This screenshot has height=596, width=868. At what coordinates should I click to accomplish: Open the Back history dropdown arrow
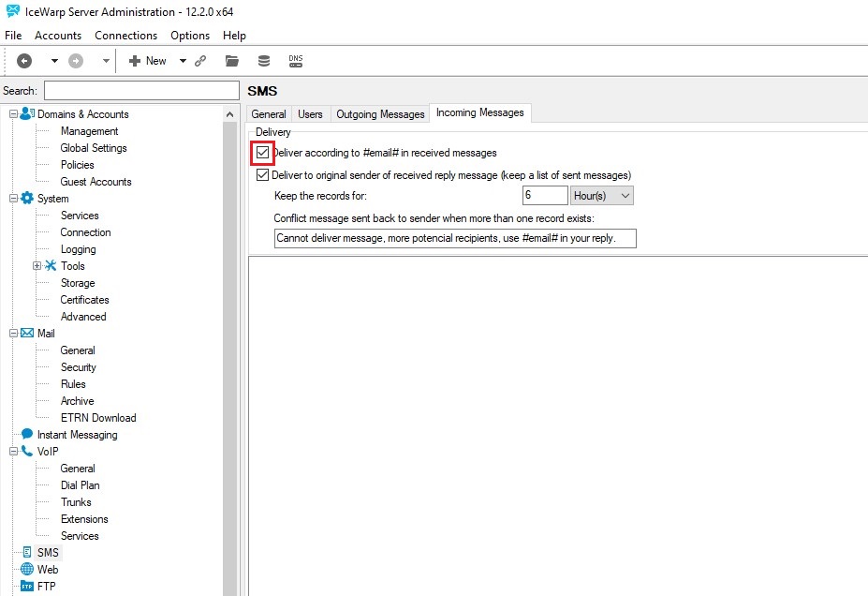(x=54, y=61)
